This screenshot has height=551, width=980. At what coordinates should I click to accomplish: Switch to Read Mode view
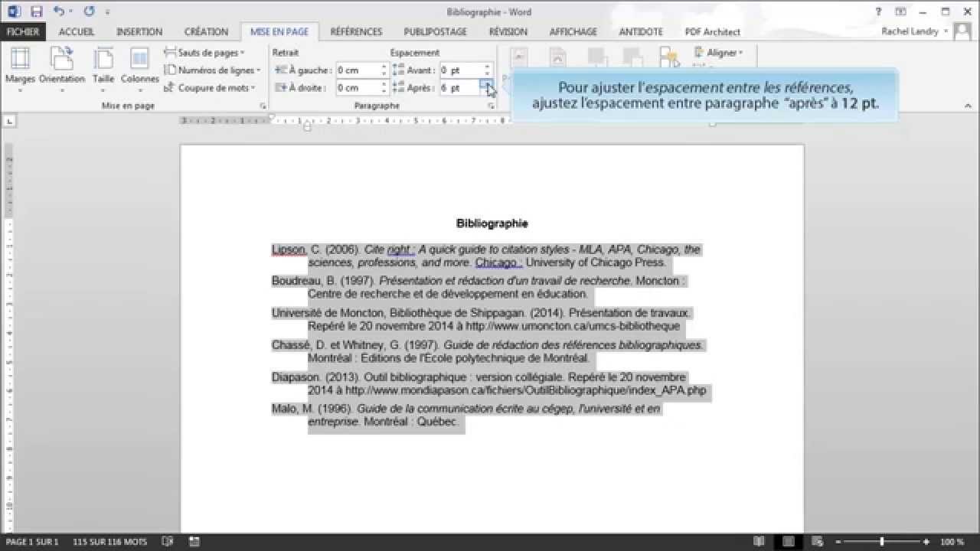(x=759, y=542)
